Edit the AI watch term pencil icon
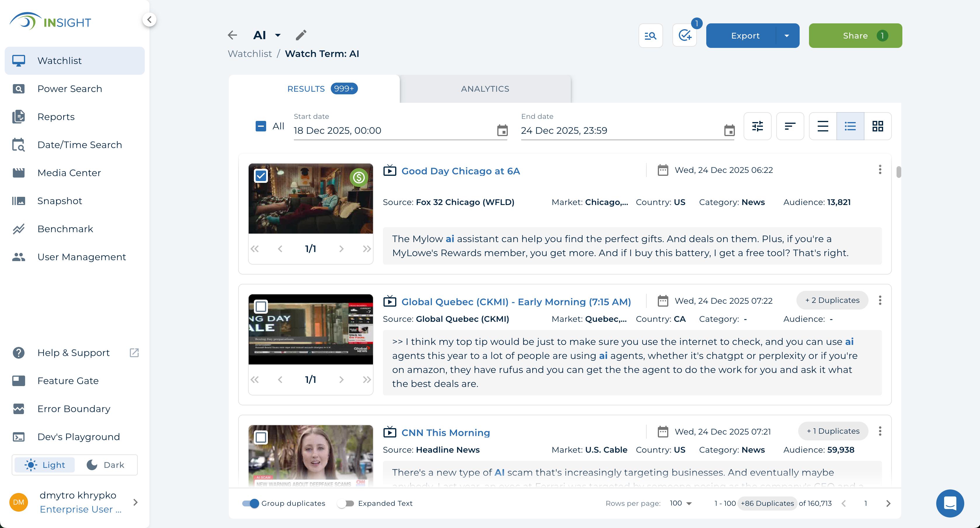Screen dimensions: 980x528 pos(301,35)
